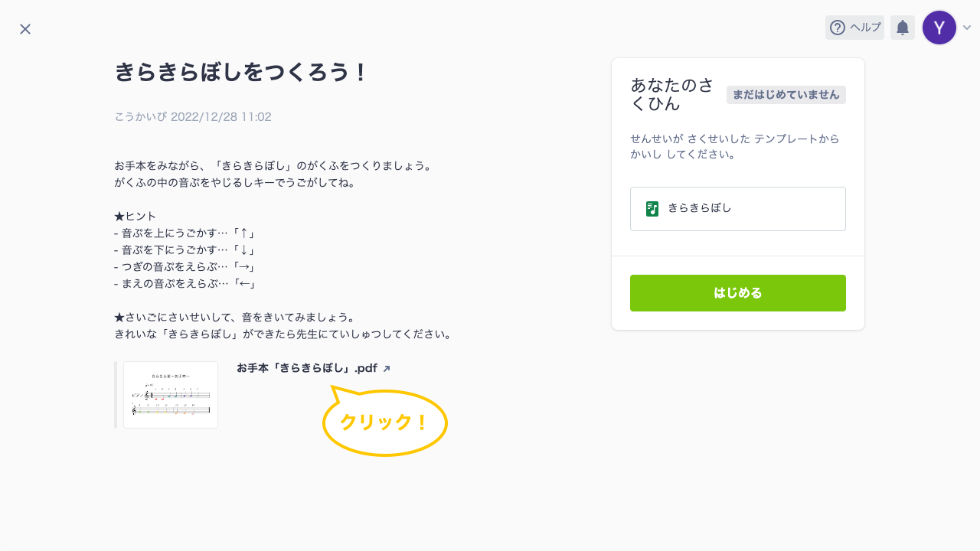The image size is (980, 551).
Task: Close the assignment page with the X icon
Action: 24,28
